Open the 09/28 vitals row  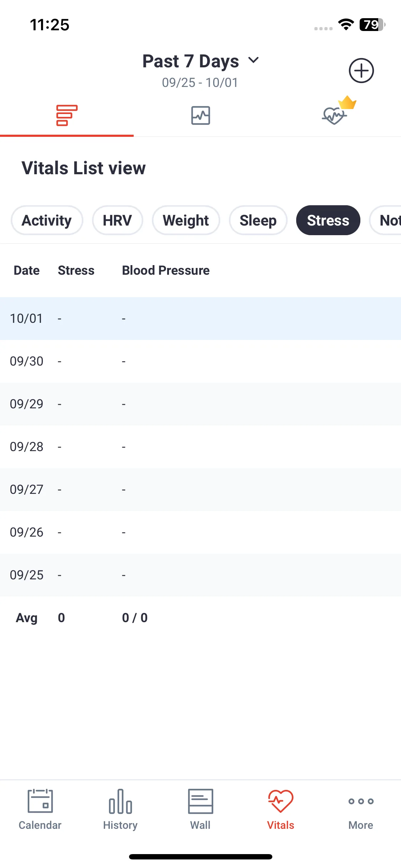tap(200, 447)
